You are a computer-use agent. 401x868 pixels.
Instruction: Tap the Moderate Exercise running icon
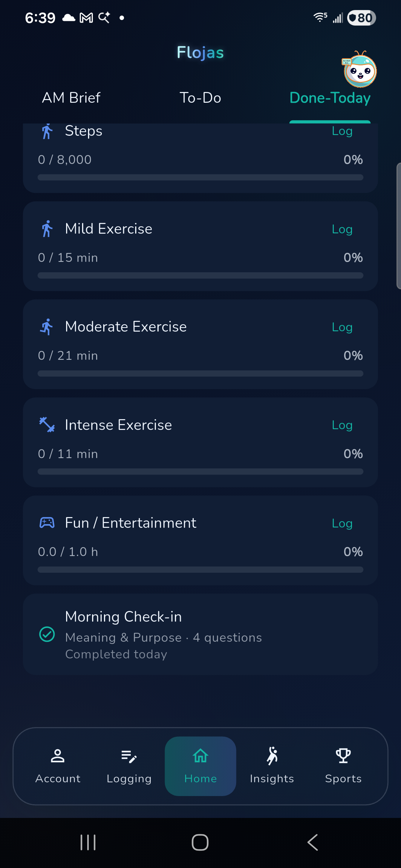pyautogui.click(x=47, y=327)
